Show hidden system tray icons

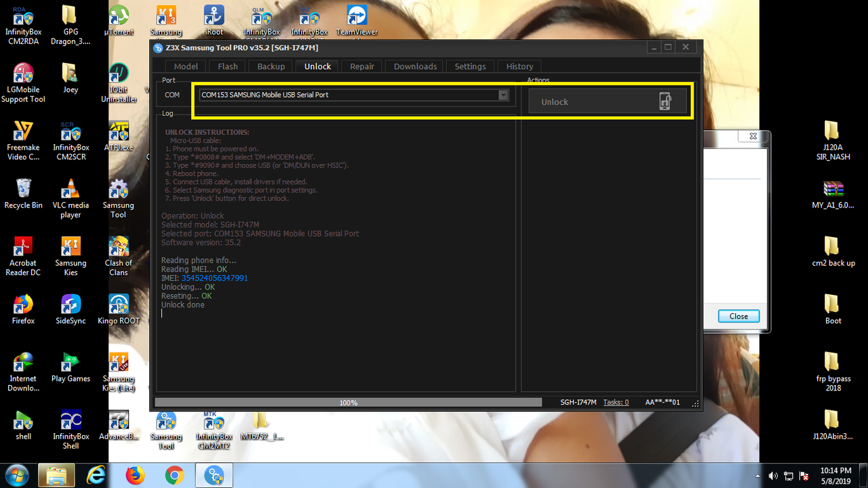point(757,476)
